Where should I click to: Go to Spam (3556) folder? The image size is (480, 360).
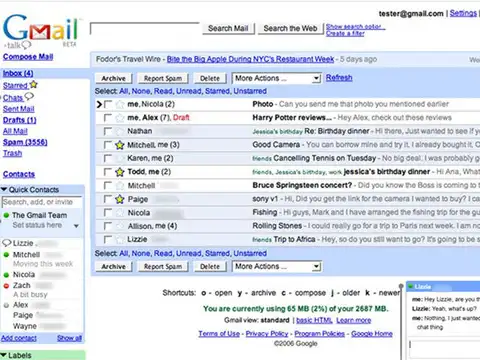pyautogui.click(x=25, y=142)
